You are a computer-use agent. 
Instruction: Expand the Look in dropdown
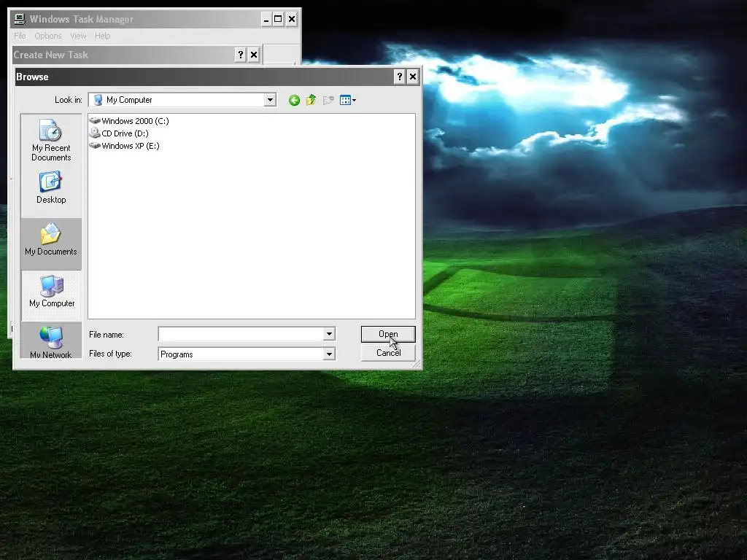pyautogui.click(x=270, y=100)
